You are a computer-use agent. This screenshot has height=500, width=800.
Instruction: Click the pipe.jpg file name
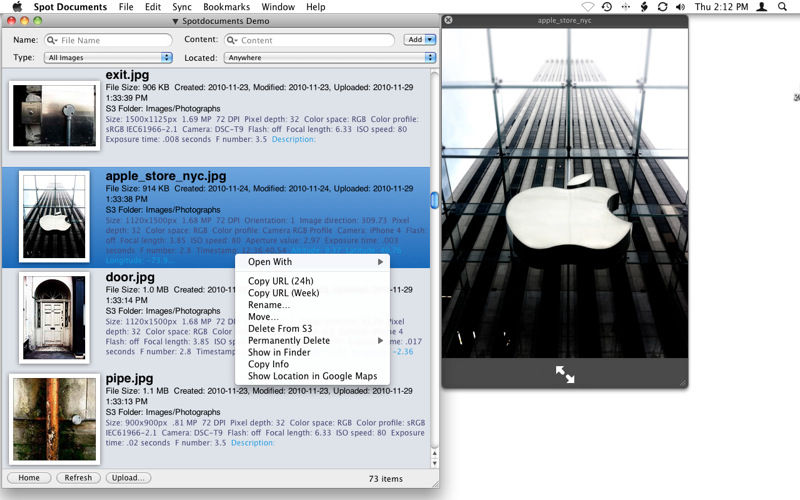(x=129, y=379)
